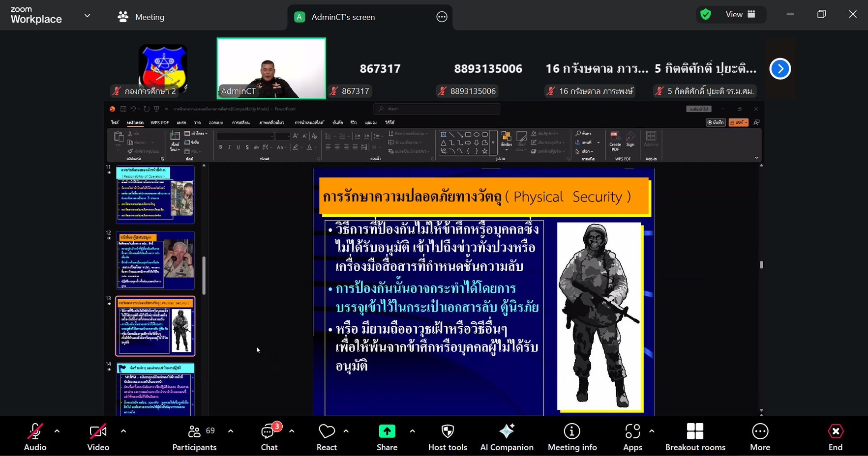Viewport: 868px width, 456px height.
Task: Switch to the Meeting tab
Action: [x=141, y=17]
